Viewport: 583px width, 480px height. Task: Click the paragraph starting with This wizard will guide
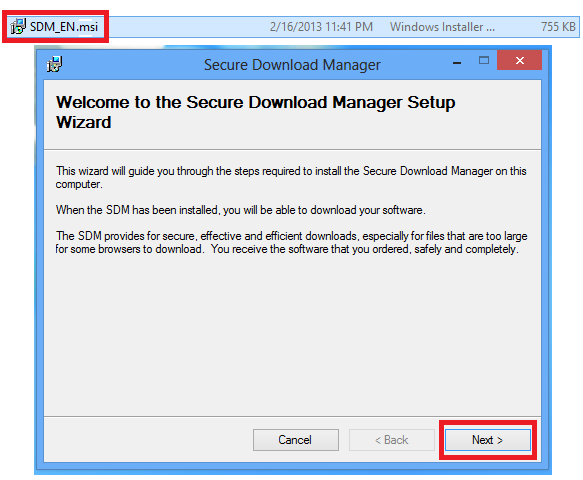tap(291, 177)
